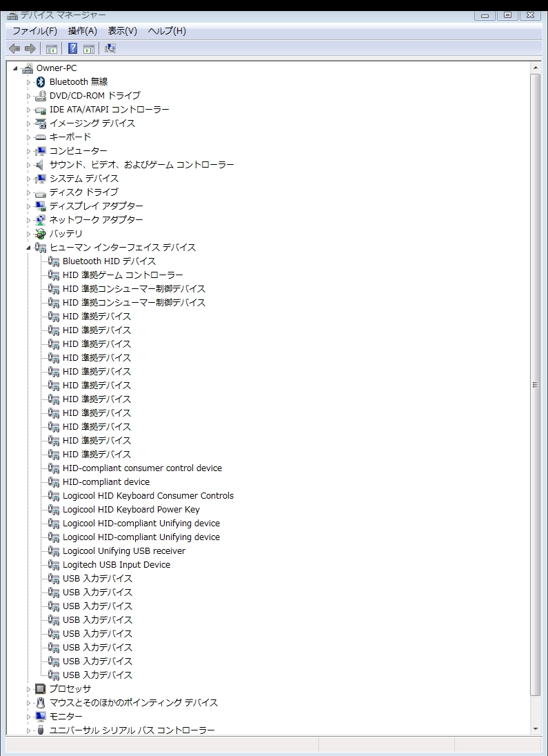Click the ヒューマン インターフェイス デバイス category icon

click(x=41, y=248)
